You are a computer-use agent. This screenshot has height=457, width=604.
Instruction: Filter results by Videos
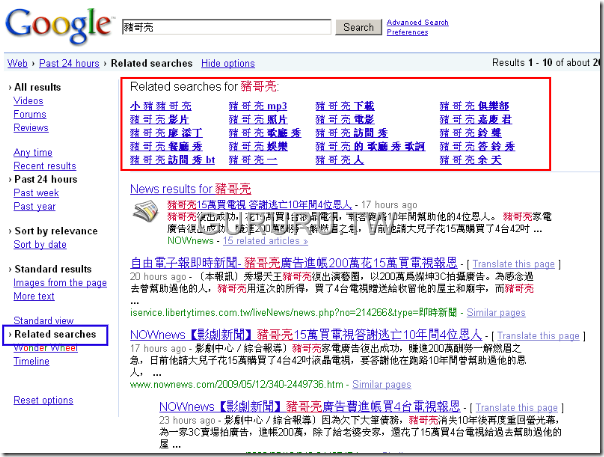click(x=29, y=101)
